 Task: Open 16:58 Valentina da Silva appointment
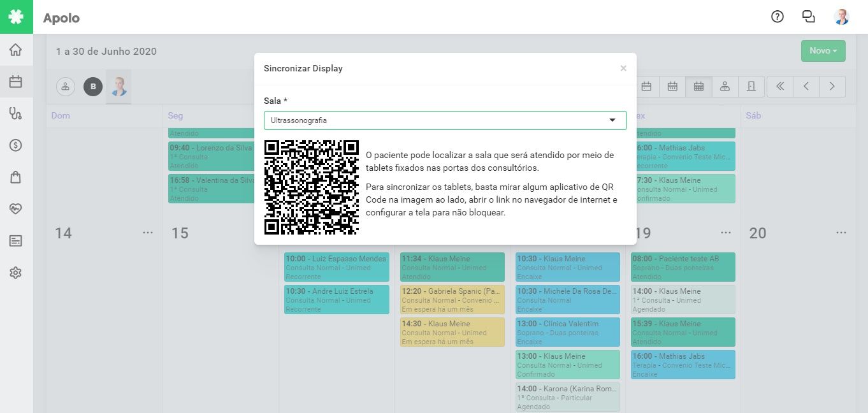pos(212,189)
